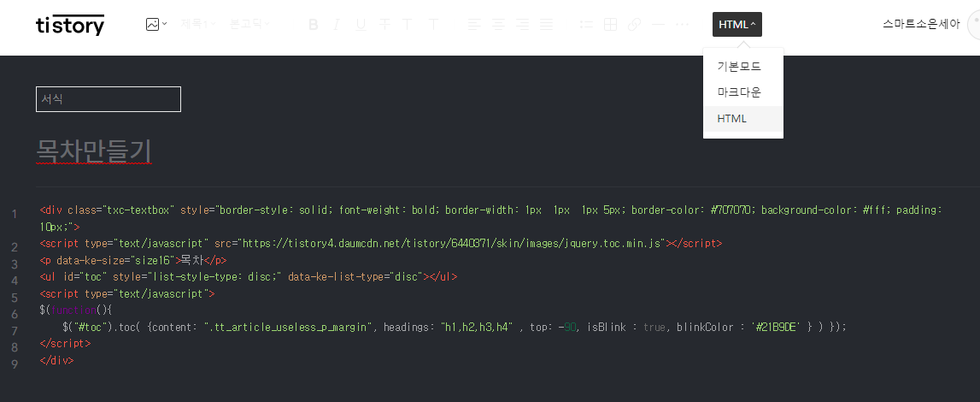Toggle bold formatting
This screenshot has width=980, height=402.
314,25
